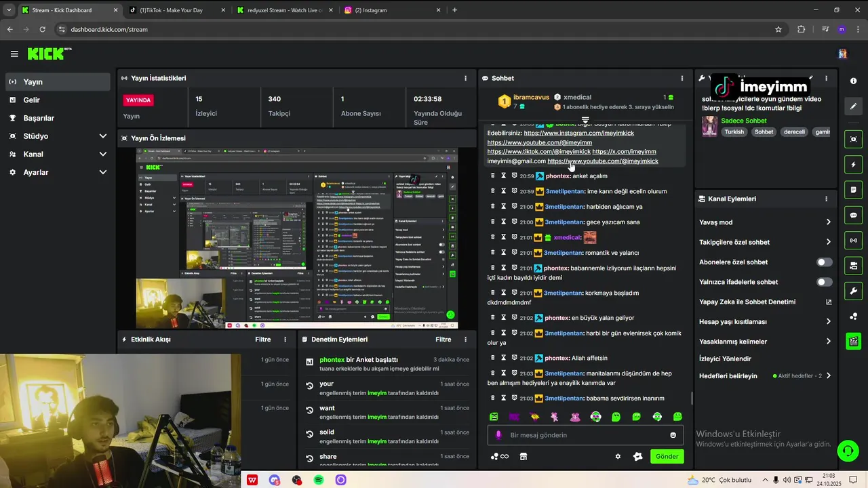Open Sohbet panel three-dot menu
The height and width of the screenshot is (488, 868).
coord(682,78)
